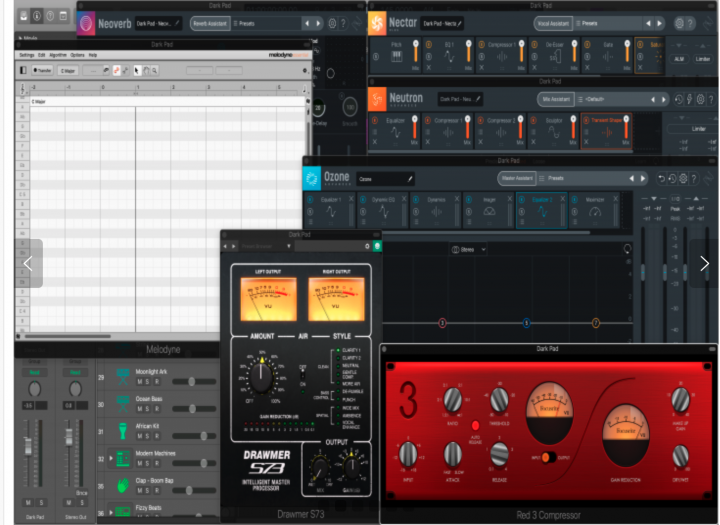Image resolution: width=720 pixels, height=525 pixels.
Task: Record-enable the African Kit track
Action: (157, 436)
